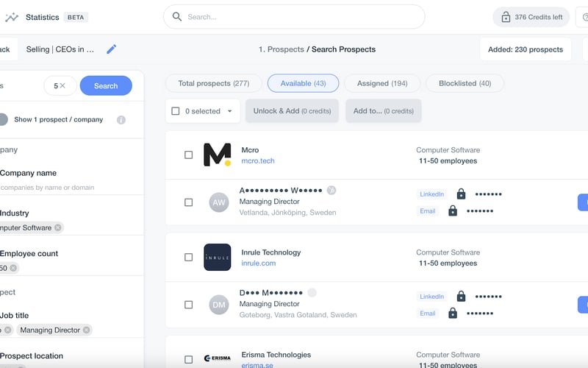Click badge icon next to D••• M•••• name
Screen dimensions: 588x368
click(x=312, y=292)
